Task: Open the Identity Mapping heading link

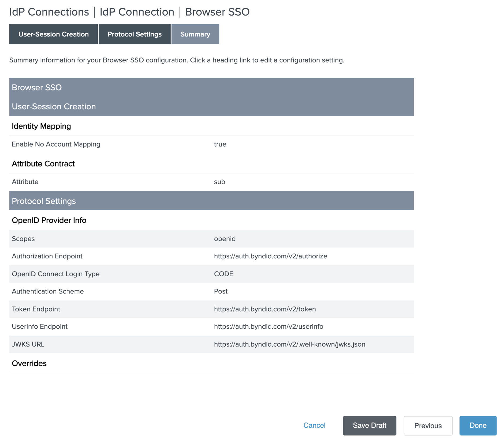Action: pos(41,126)
